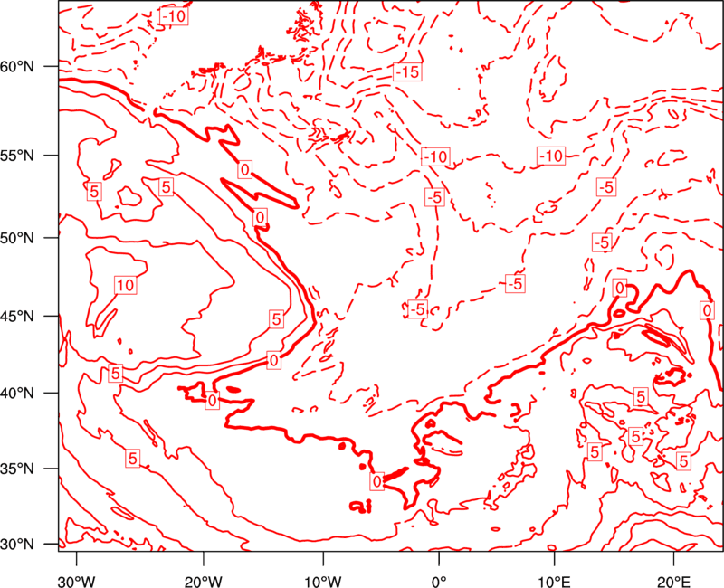The width and height of the screenshot is (724, 588).
Task: Click the 50°N latitude axis label
Action: (x=17, y=238)
